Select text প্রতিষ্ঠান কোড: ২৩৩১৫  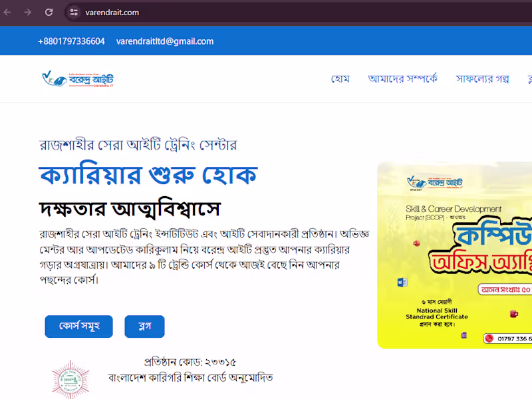click(x=190, y=362)
